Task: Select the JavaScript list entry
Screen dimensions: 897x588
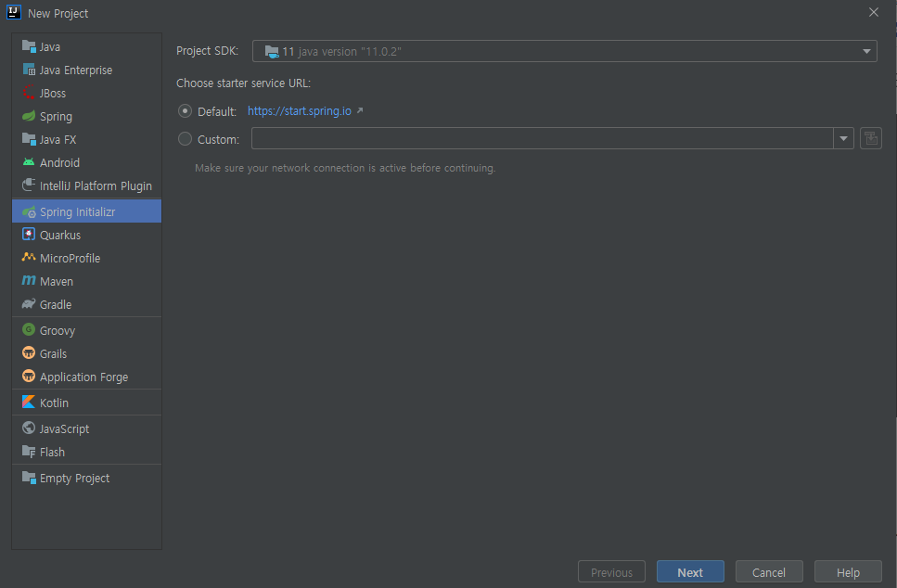Action: (87, 428)
